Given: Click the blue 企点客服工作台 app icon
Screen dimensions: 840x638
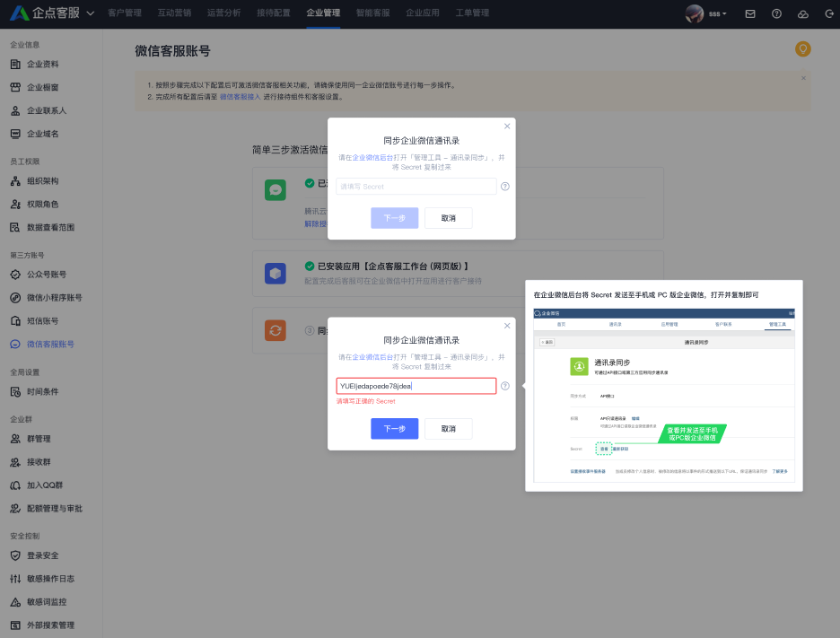Looking at the screenshot, I should [x=276, y=274].
